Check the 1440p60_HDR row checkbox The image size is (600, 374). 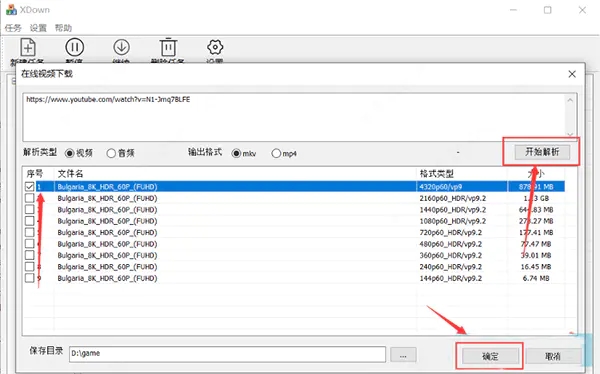point(29,209)
